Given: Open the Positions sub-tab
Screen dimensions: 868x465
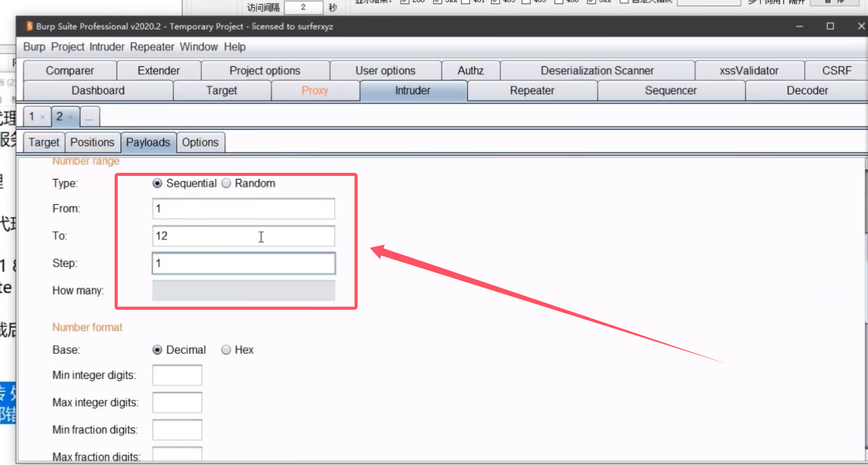Looking at the screenshot, I should [92, 142].
